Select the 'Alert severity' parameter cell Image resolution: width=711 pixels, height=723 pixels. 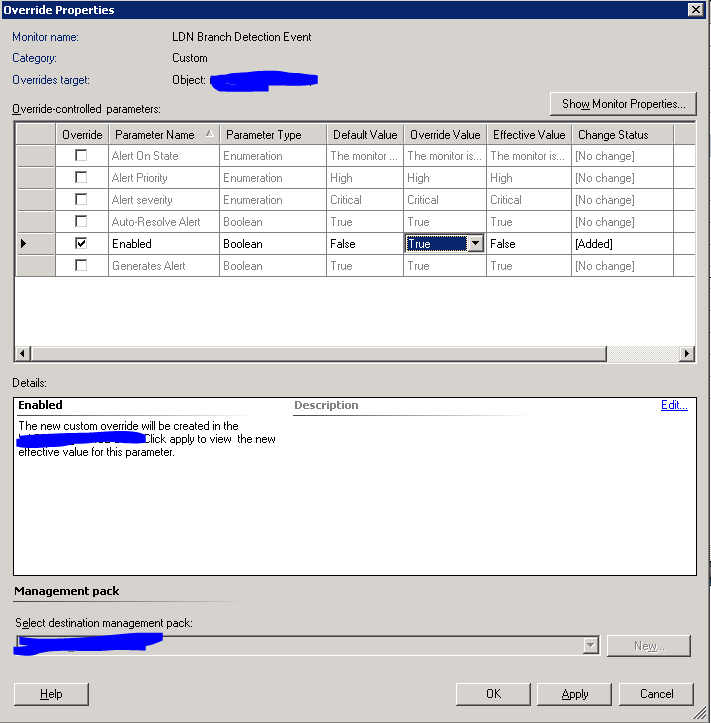pos(164,200)
